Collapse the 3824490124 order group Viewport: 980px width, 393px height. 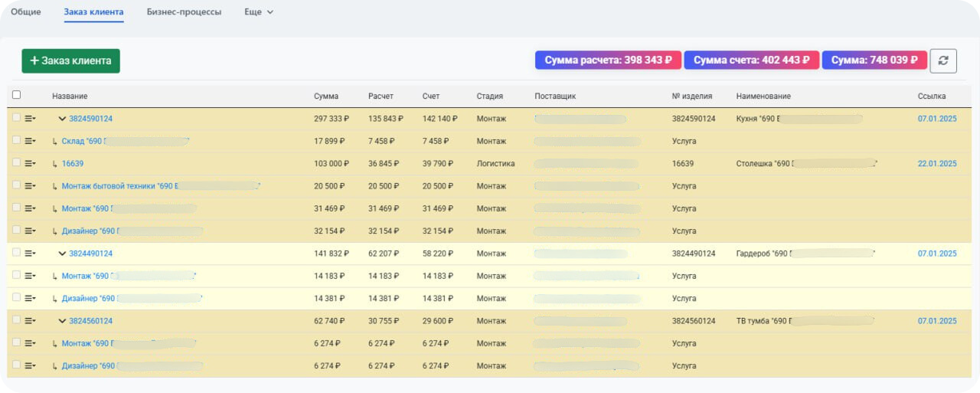[x=62, y=254]
